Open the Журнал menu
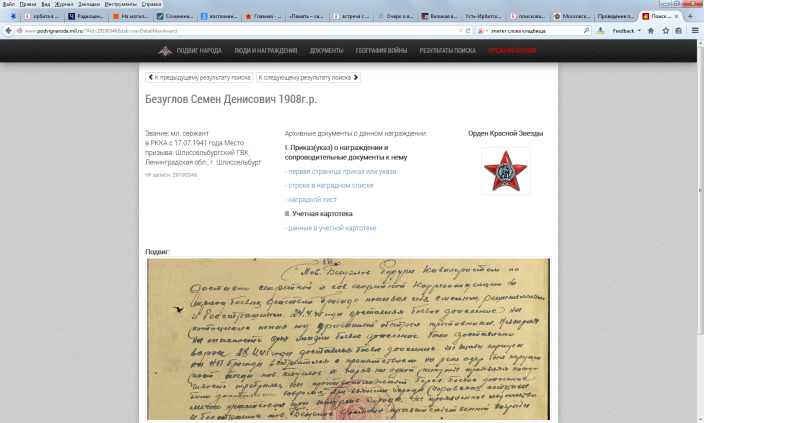 pos(64,4)
